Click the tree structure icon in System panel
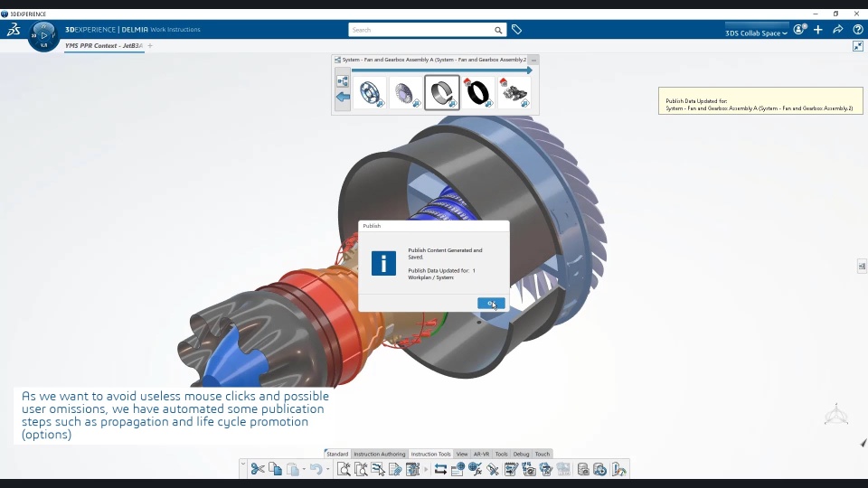 pyautogui.click(x=343, y=81)
